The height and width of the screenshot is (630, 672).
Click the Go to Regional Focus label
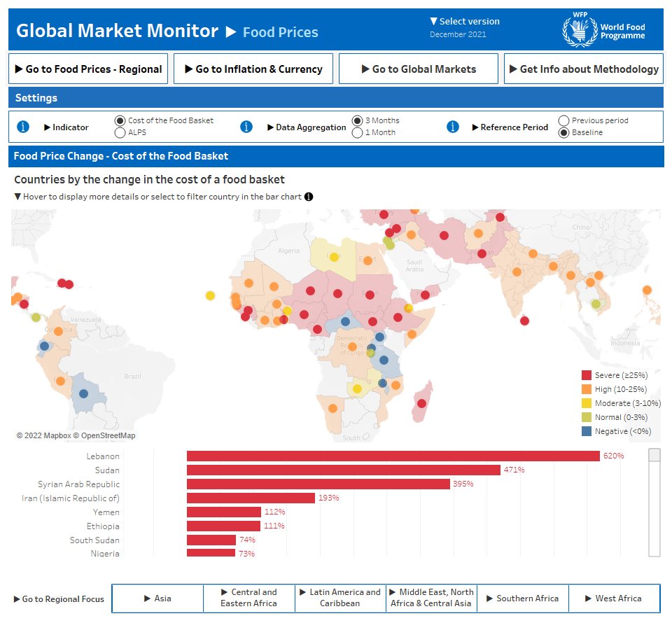coord(59,599)
